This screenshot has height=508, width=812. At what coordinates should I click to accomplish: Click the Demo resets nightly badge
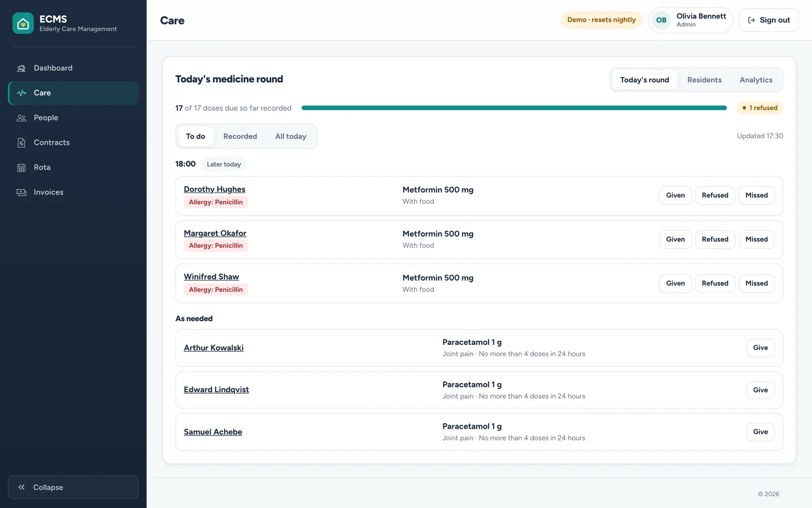[601, 20]
